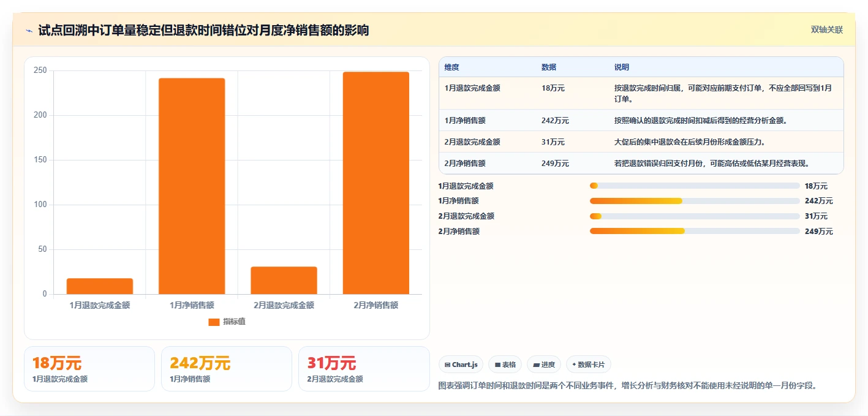Click the page title 试点回溯中订单量稳定
Image resolution: width=868 pixels, height=416 pixels.
(x=203, y=31)
